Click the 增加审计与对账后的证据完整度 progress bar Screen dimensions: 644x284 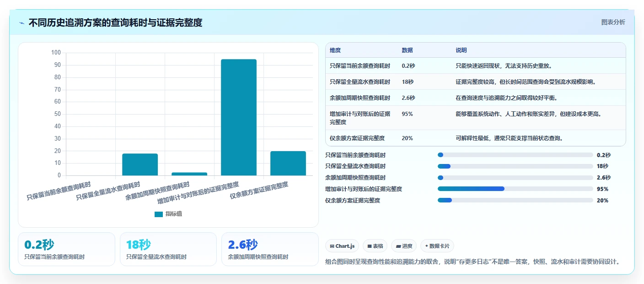tap(515, 189)
